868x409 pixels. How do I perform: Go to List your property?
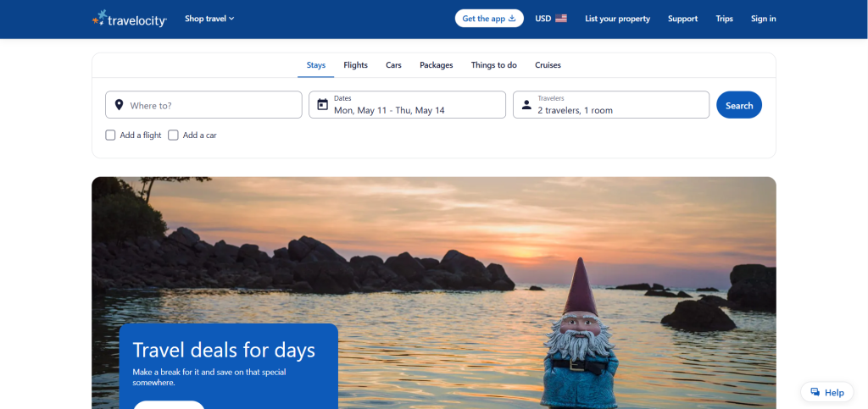click(617, 19)
